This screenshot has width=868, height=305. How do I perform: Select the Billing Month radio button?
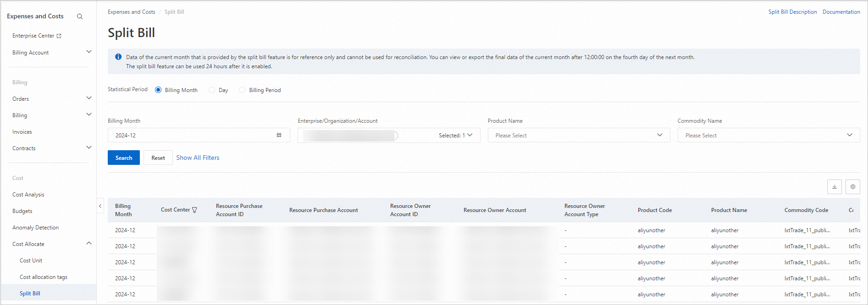click(x=158, y=90)
